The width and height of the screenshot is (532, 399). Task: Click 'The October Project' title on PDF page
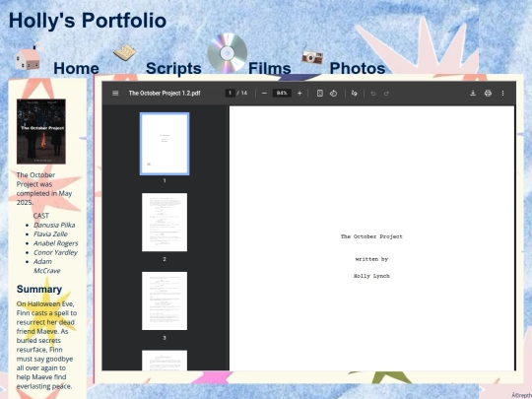pyautogui.click(x=371, y=236)
